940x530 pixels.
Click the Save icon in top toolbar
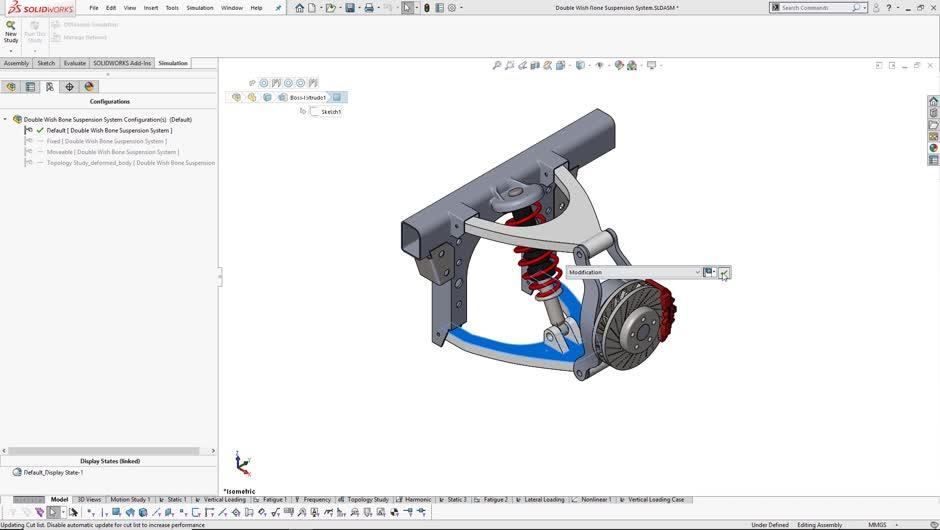point(350,8)
